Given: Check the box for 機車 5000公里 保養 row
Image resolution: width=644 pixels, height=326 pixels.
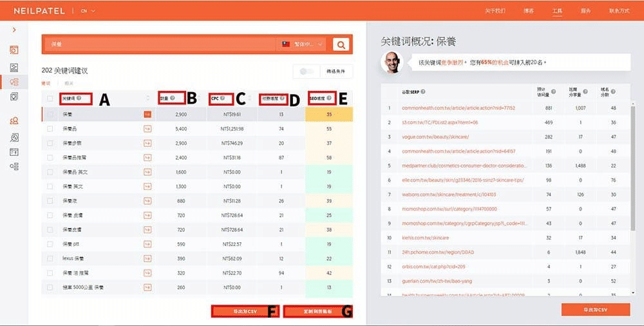Looking at the screenshot, I should [50, 287].
